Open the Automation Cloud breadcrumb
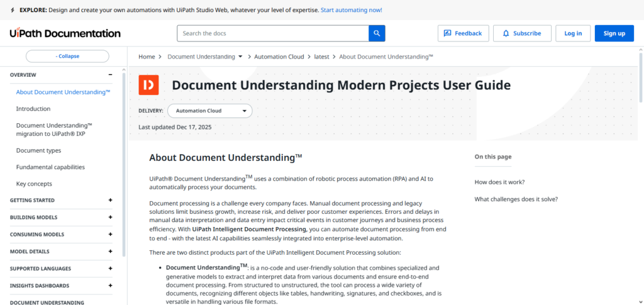The image size is (644, 305). tap(279, 57)
